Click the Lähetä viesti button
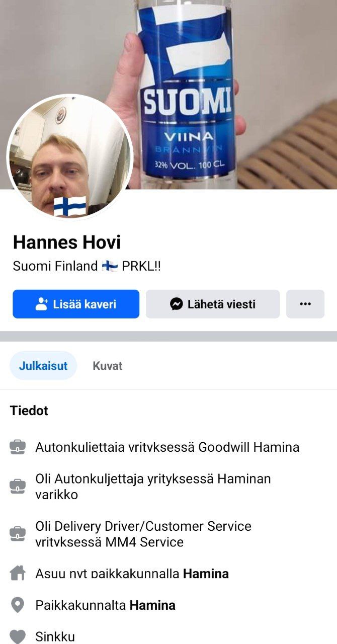 point(213,304)
